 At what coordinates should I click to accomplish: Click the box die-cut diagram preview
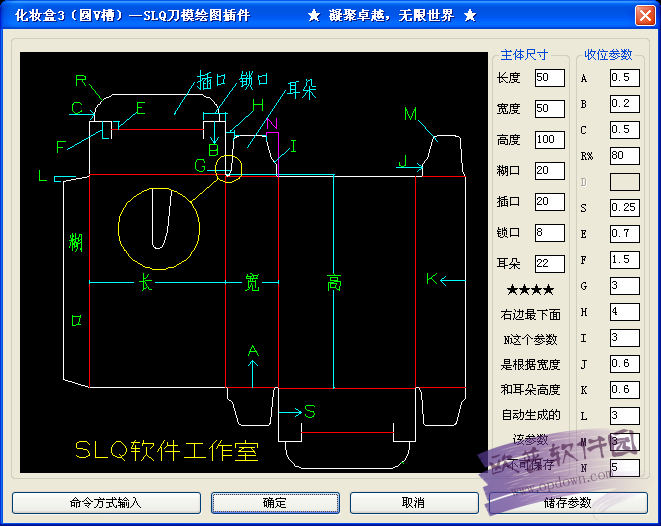(x=254, y=262)
